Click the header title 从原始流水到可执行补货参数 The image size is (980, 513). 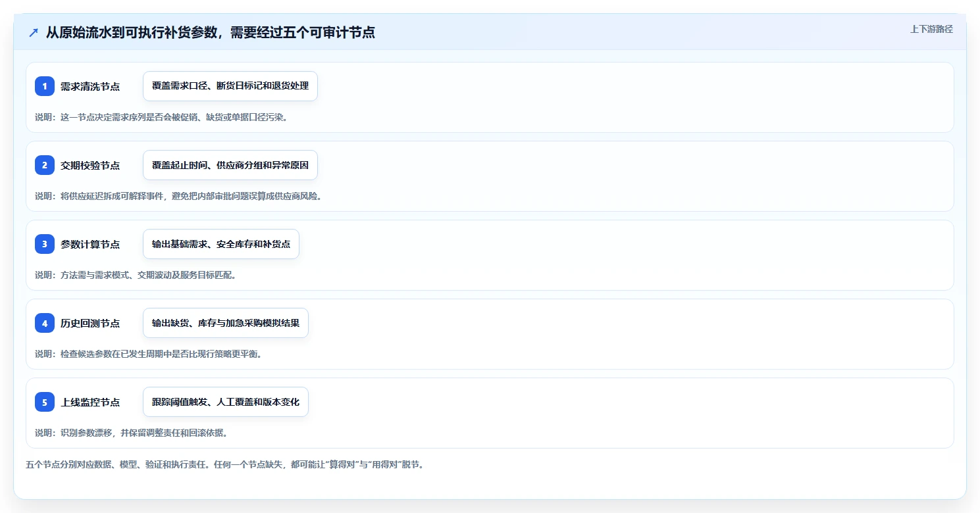point(211,32)
